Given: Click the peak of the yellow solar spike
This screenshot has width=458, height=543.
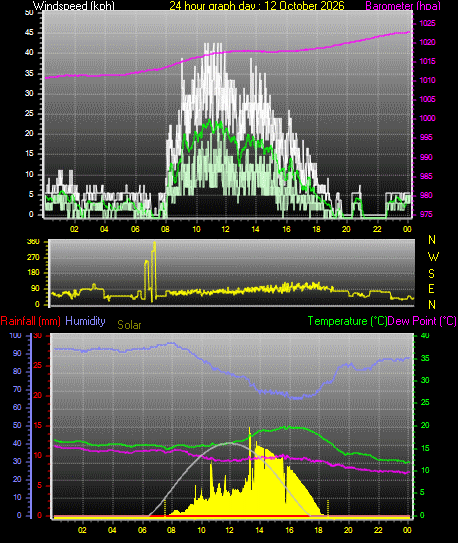Looking at the screenshot, I should point(249,429).
